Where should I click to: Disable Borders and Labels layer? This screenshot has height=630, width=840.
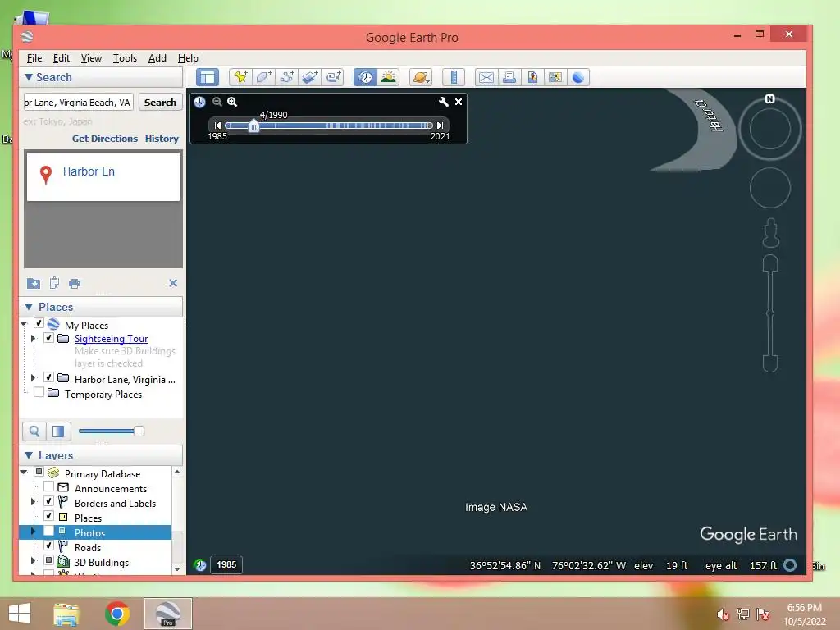pyautogui.click(x=48, y=501)
